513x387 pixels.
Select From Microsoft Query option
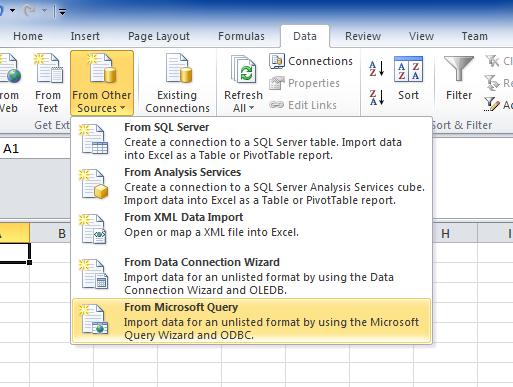coord(252,321)
